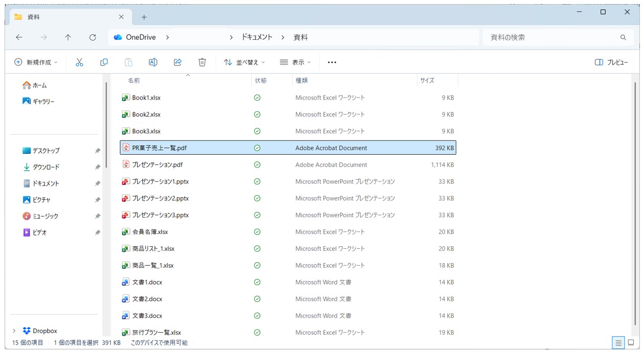Click the Share icon in toolbar
Image resolution: width=644 pixels, height=354 pixels.
(x=177, y=62)
